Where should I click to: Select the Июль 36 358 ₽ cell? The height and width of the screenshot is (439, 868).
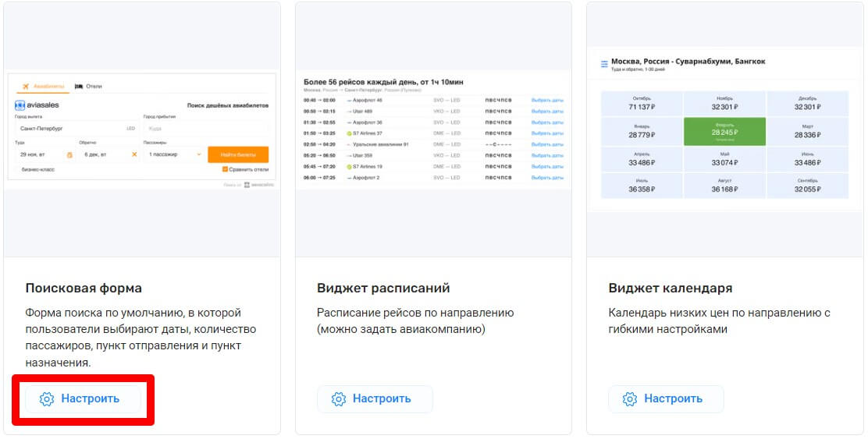coord(642,186)
